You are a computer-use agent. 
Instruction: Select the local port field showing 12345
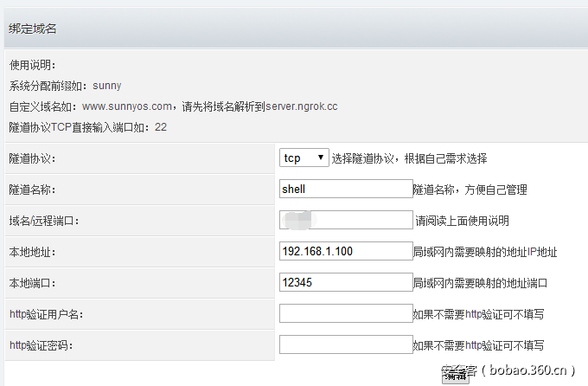(346, 282)
